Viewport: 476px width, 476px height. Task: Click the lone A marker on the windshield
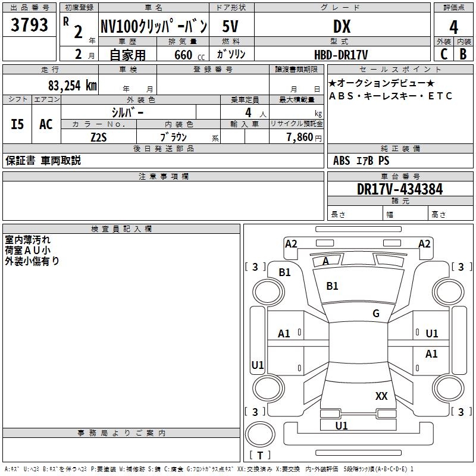325,261
